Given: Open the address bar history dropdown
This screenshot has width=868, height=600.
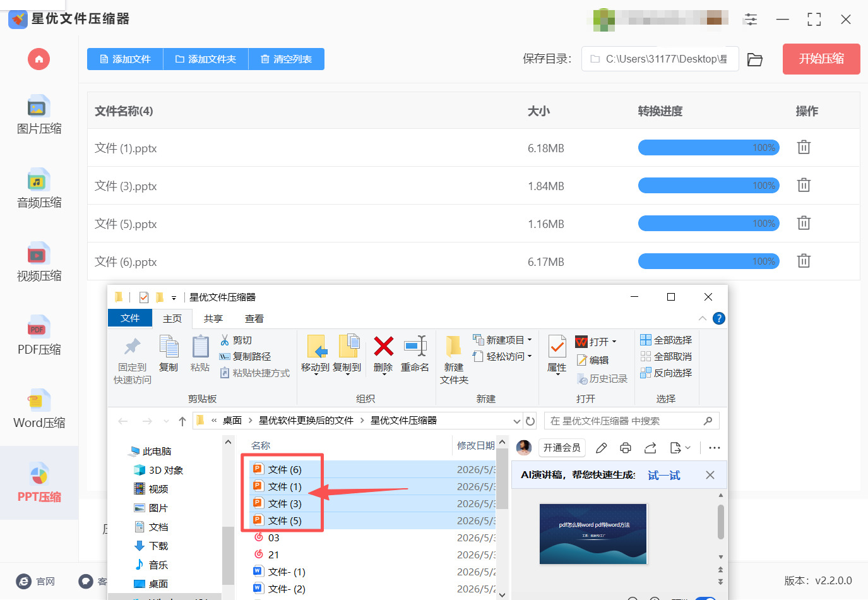Looking at the screenshot, I should tap(517, 421).
